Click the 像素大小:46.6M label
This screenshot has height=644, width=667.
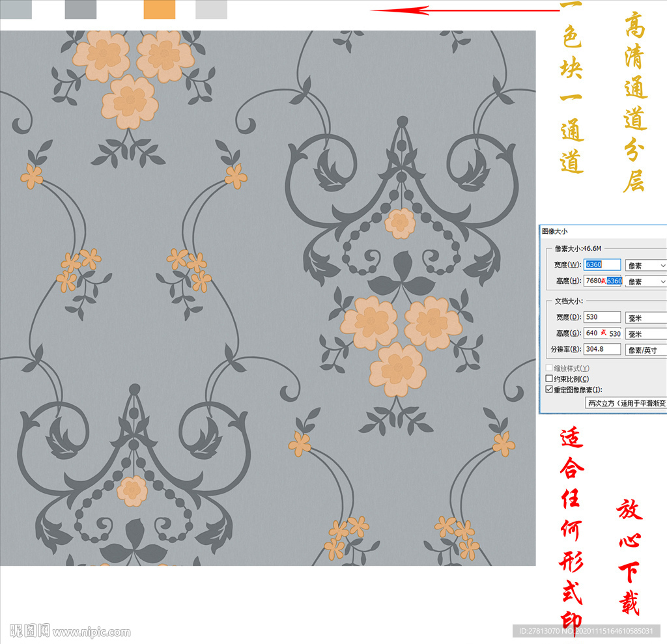pyautogui.click(x=578, y=248)
